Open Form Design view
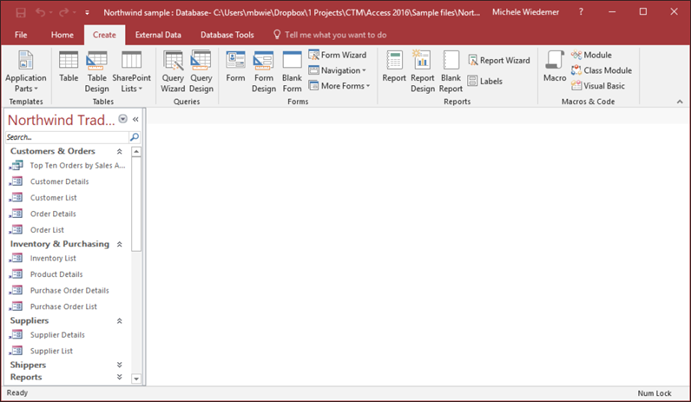This screenshot has width=691, height=402. pos(264,71)
